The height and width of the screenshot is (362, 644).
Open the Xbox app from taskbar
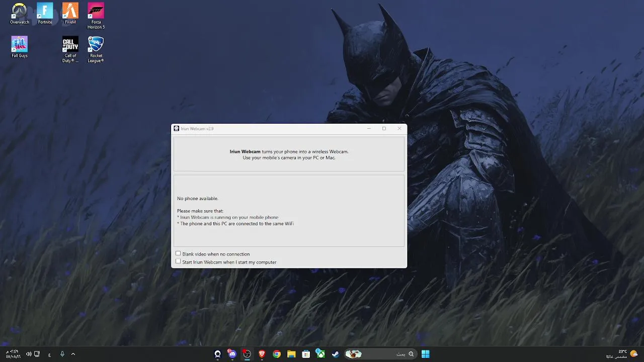[x=320, y=354]
